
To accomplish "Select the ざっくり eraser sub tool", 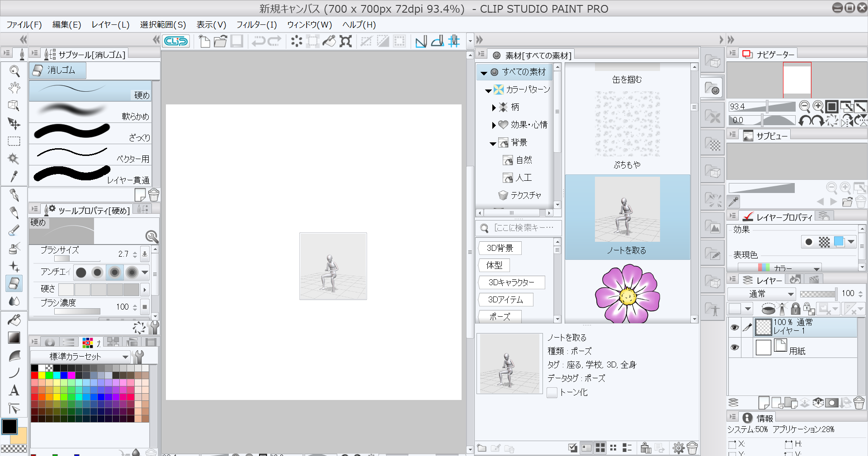I will click(90, 133).
